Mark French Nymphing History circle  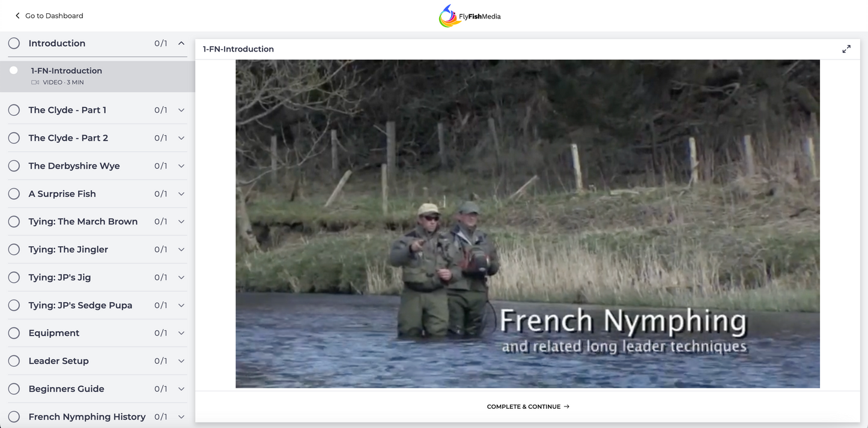click(x=14, y=417)
